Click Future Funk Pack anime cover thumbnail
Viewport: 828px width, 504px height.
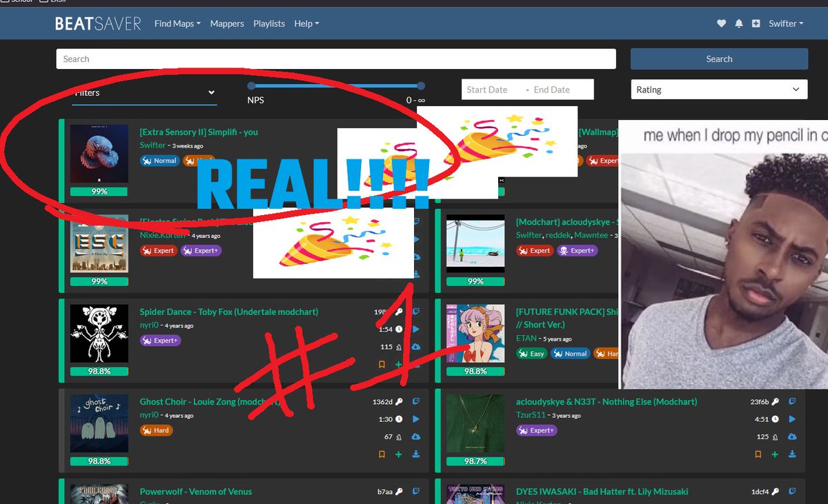click(475, 334)
